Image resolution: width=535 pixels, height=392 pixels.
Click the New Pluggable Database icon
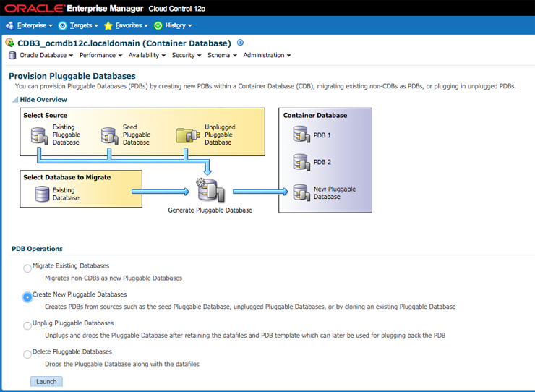click(x=301, y=192)
